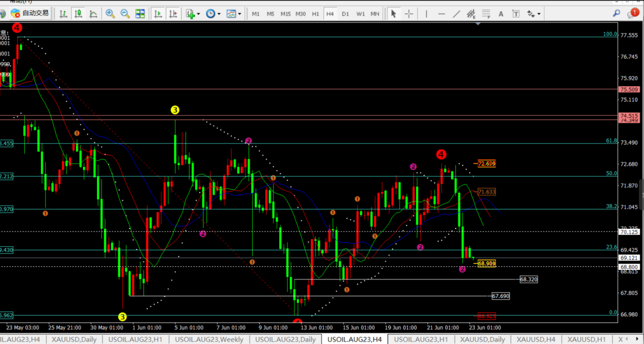The height and width of the screenshot is (344, 644).
Task: Pick the horizontal line drawing tool
Action: (x=441, y=14)
